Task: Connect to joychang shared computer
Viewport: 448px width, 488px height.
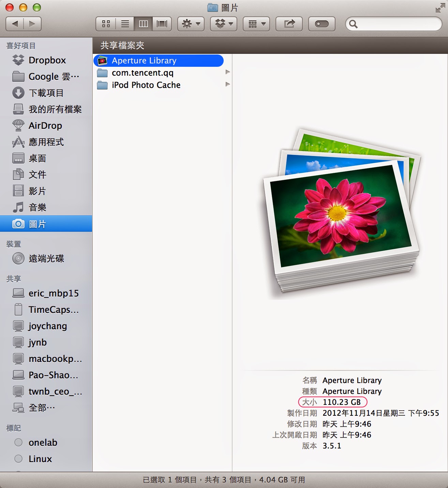Action: [46, 326]
